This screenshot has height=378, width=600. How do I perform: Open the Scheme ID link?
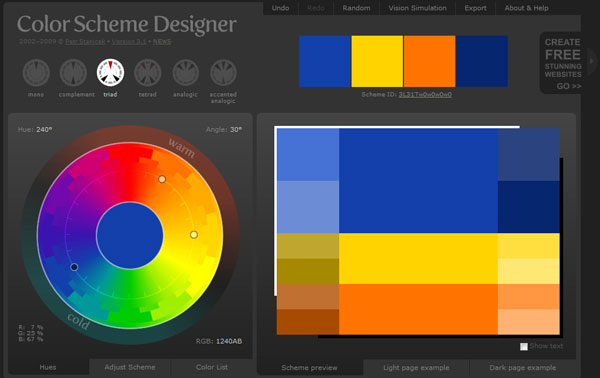(425, 94)
